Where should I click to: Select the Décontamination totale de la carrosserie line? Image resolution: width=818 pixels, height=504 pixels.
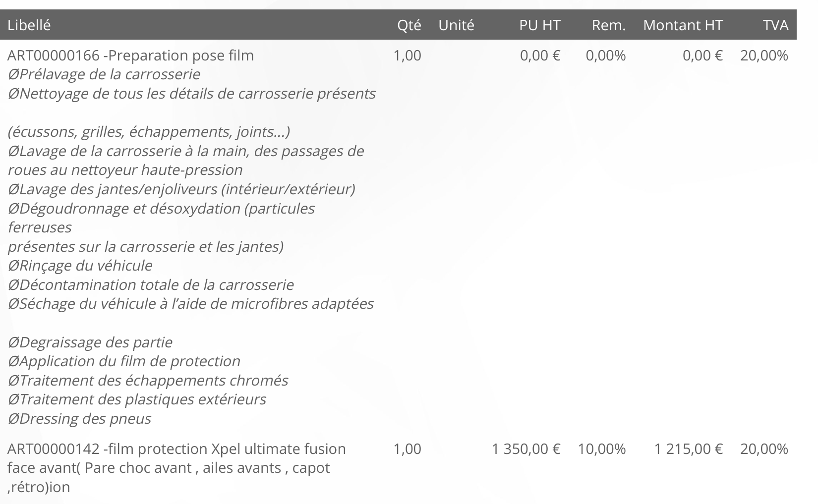pyautogui.click(x=151, y=285)
